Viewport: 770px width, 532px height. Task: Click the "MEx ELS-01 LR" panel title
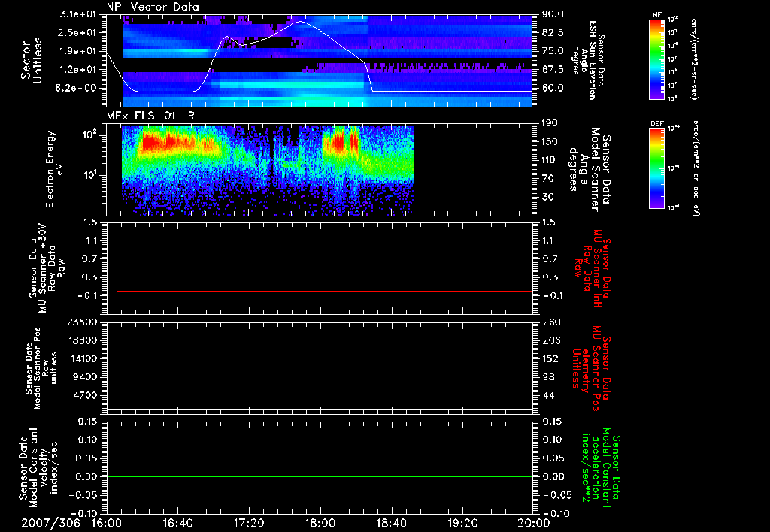click(150, 116)
